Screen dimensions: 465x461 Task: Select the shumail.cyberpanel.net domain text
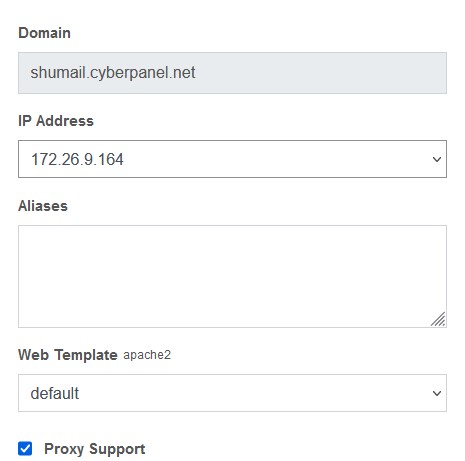tap(113, 73)
